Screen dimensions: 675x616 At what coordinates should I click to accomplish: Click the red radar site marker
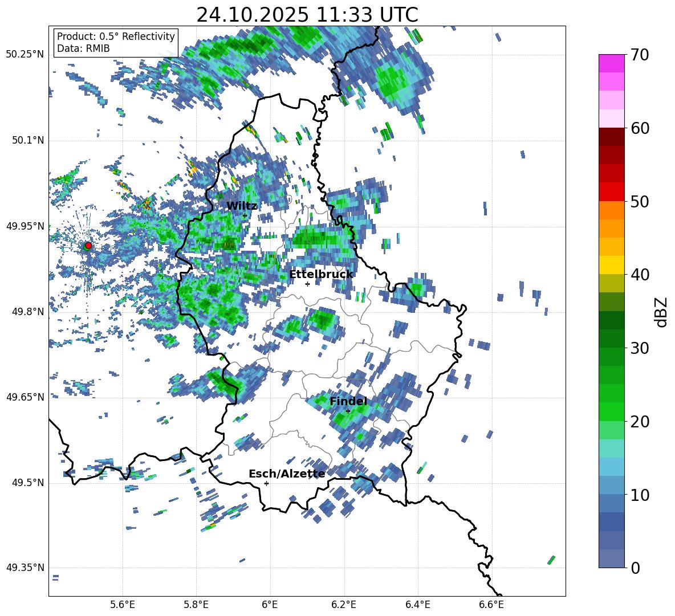click(88, 245)
